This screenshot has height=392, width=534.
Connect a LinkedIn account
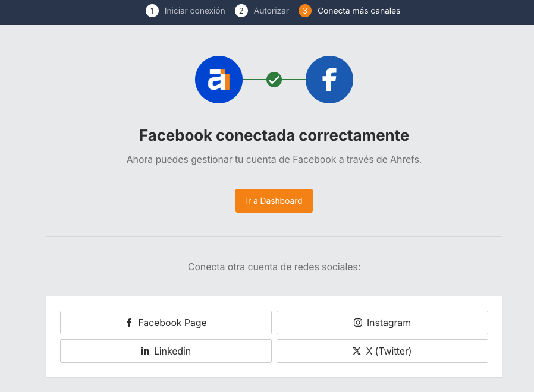(x=165, y=351)
